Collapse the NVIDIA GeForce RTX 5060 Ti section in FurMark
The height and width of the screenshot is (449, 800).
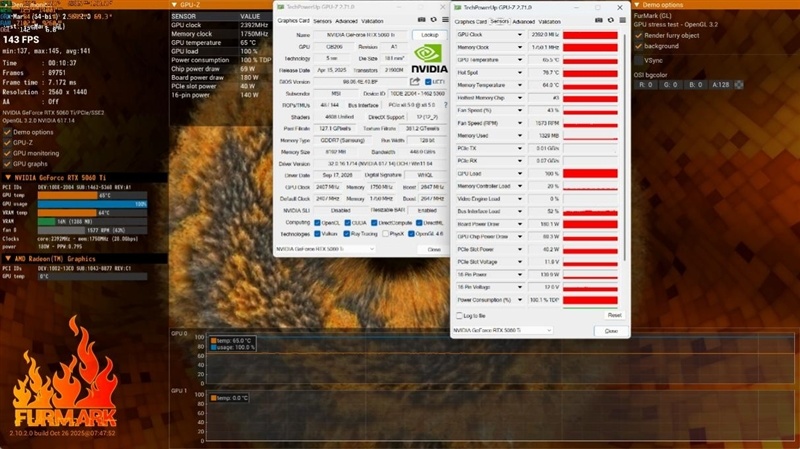[x=8, y=178]
